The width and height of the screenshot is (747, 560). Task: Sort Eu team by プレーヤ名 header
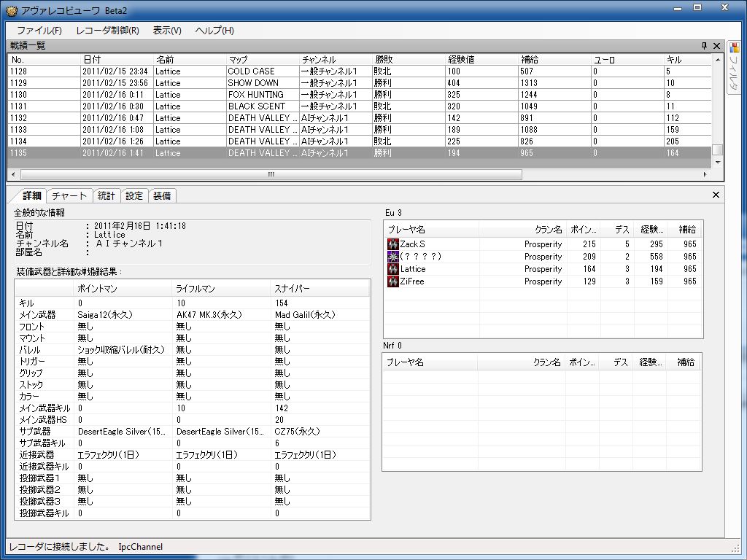tap(432, 230)
